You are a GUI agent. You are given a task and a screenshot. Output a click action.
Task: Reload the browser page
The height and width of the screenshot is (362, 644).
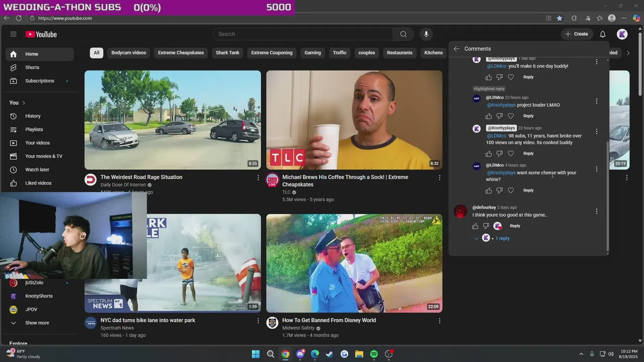[19, 18]
